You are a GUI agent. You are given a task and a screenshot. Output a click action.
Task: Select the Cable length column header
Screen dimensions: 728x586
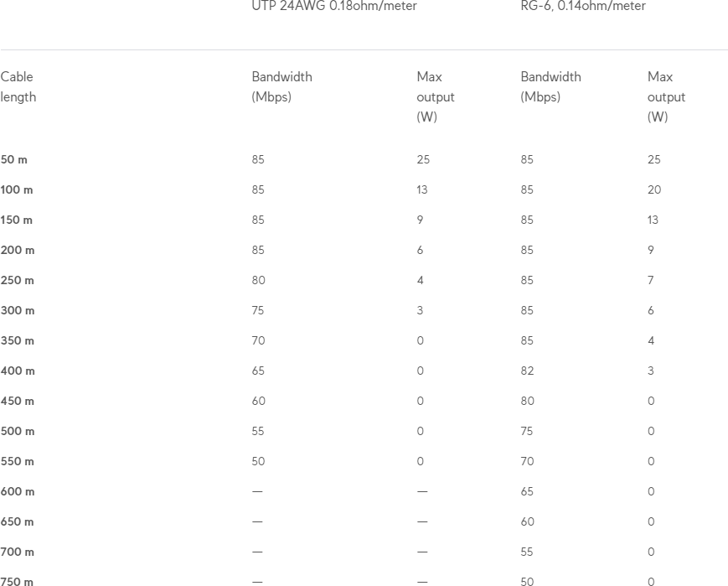click(x=18, y=87)
